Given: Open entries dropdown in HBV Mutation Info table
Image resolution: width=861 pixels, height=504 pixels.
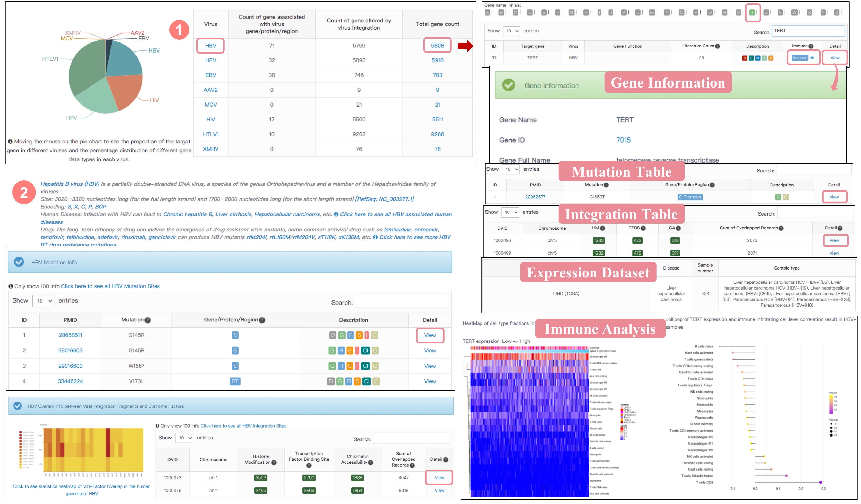Looking at the screenshot, I should coord(43,301).
